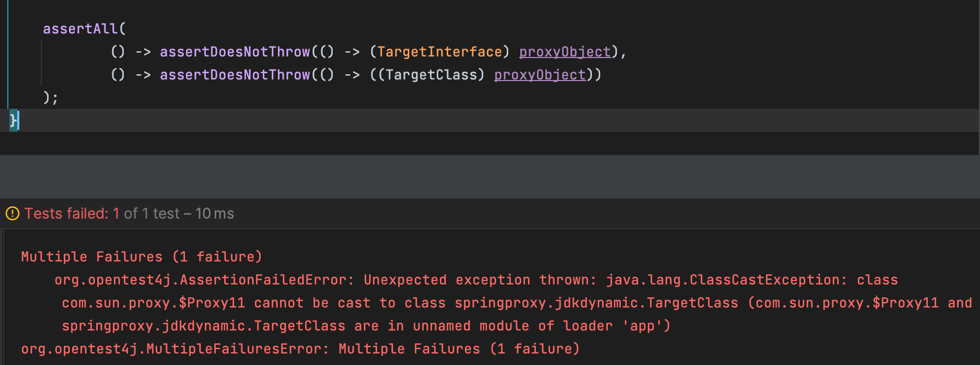Click the underlined proxyObject after TargetInterface
Image resolution: width=980 pixels, height=365 pixels.
565,52
